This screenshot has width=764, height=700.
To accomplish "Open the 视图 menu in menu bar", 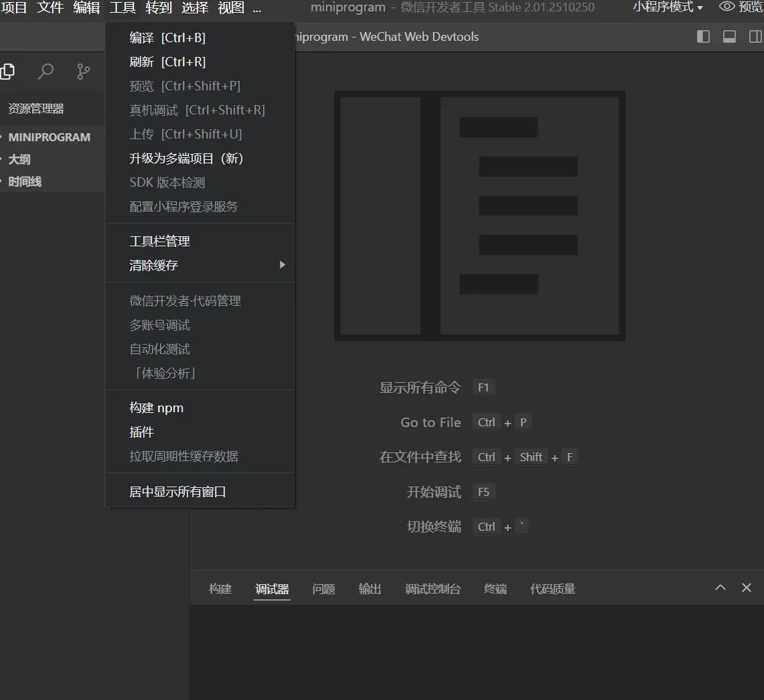I will (231, 8).
